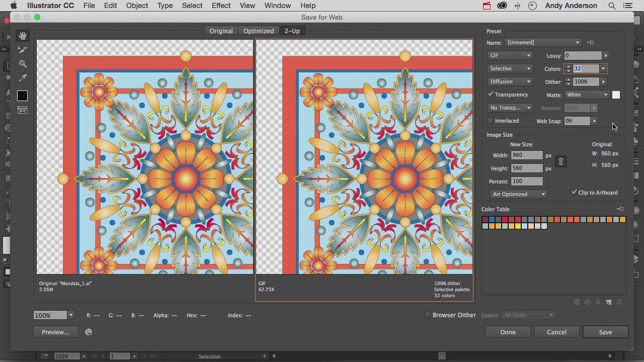The height and width of the screenshot is (362, 644).
Task: Toggle Clip to Artboard checkbox
Action: (574, 193)
